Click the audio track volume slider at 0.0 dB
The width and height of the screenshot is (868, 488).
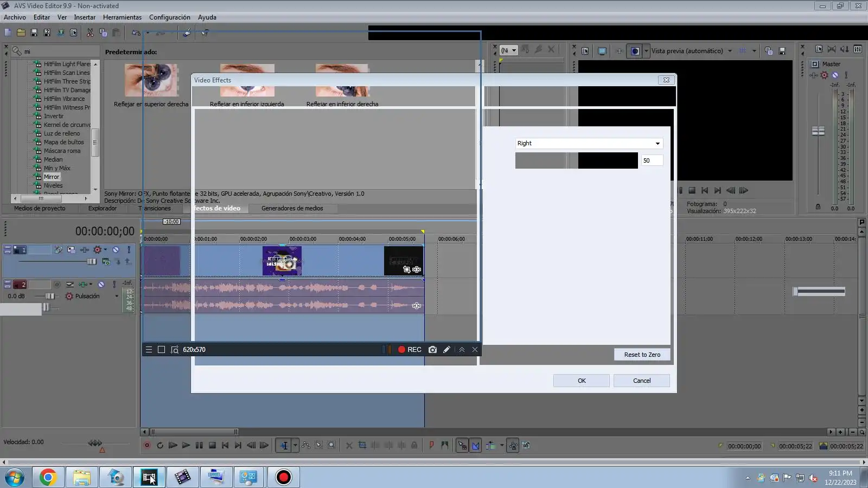coord(49,296)
